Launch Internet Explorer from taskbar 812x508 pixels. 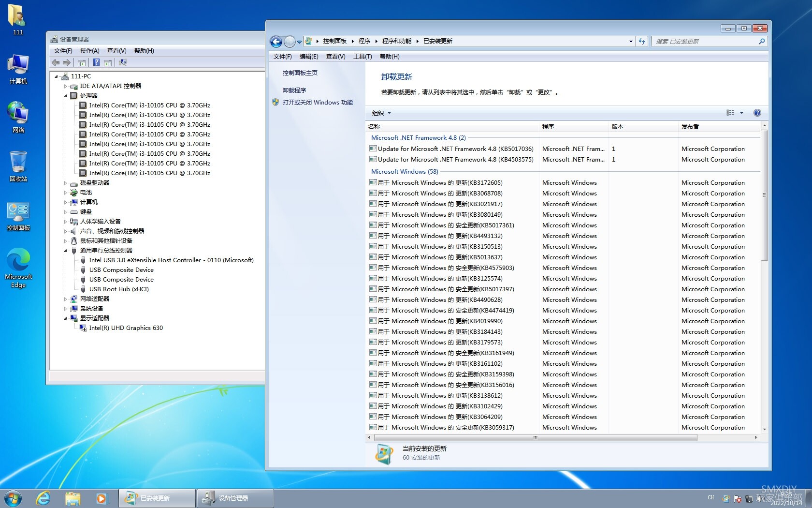[x=43, y=498]
